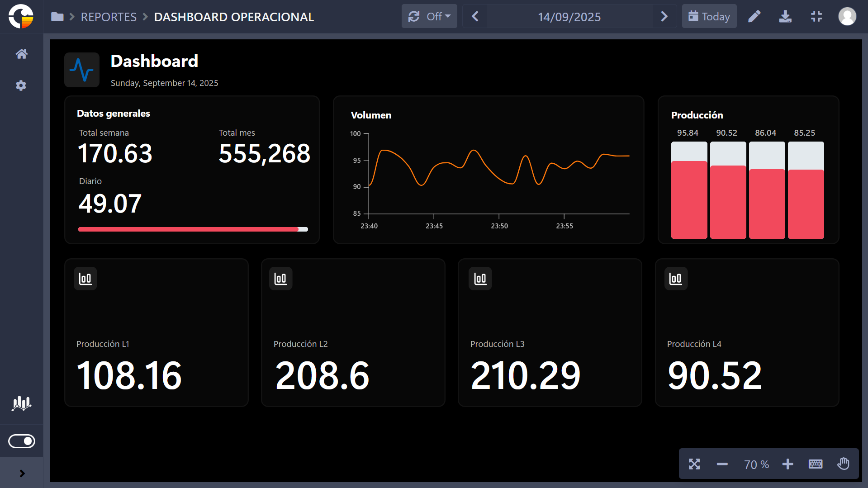This screenshot has height=488, width=868.
Task: Open the user profile avatar
Action: click(x=847, y=17)
